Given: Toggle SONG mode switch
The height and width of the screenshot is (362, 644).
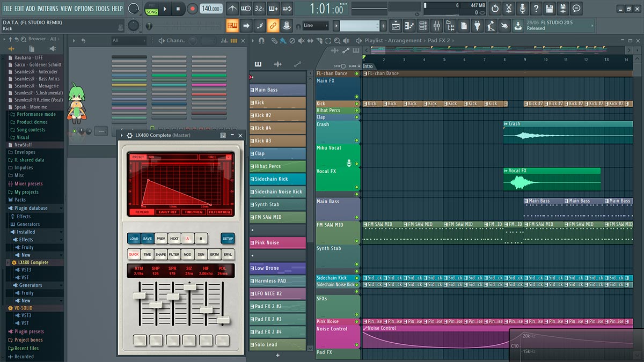Looking at the screenshot, I should [152, 12].
